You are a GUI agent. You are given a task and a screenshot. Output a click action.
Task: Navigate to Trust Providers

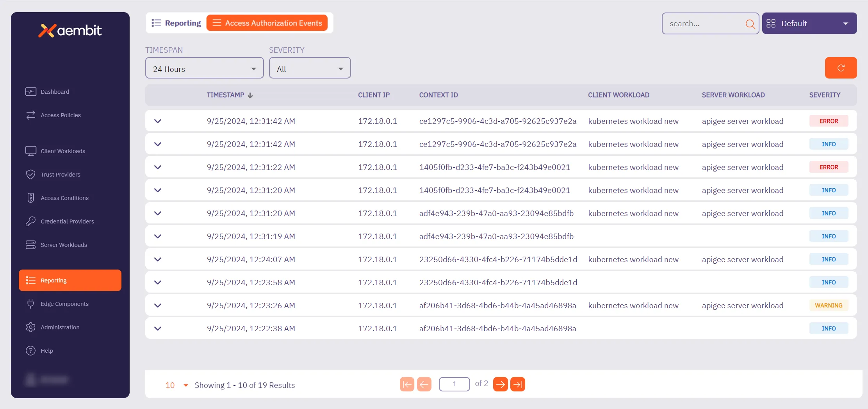(x=61, y=175)
